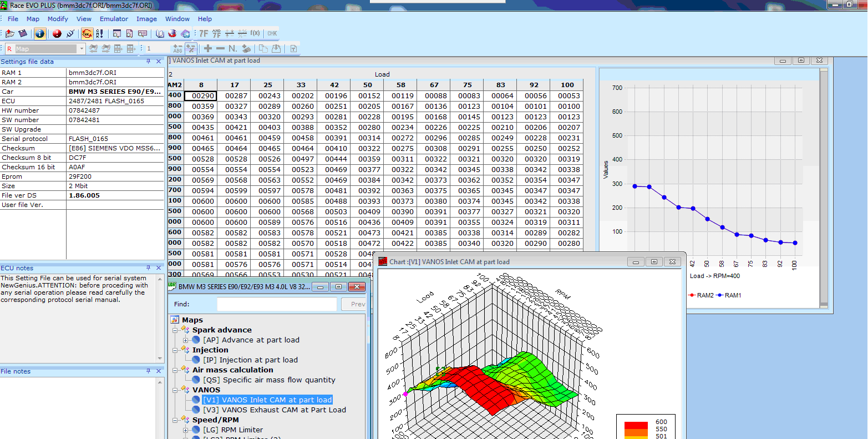This screenshot has width=868, height=439.
Task: Click the red globe web icon
Action: point(172,33)
